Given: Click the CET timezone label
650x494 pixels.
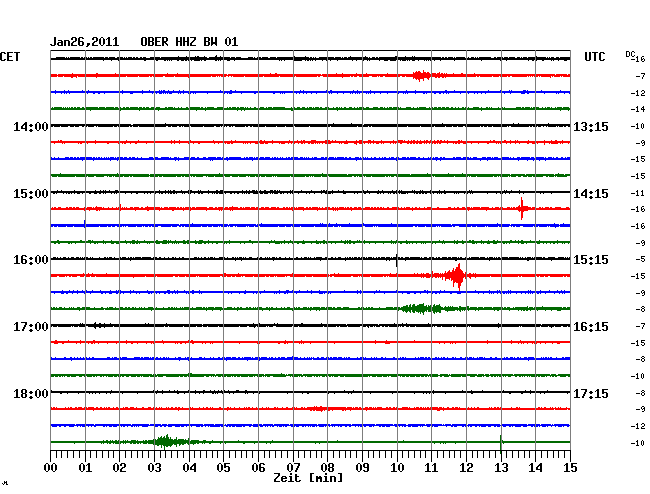Looking at the screenshot, I should (10, 57).
